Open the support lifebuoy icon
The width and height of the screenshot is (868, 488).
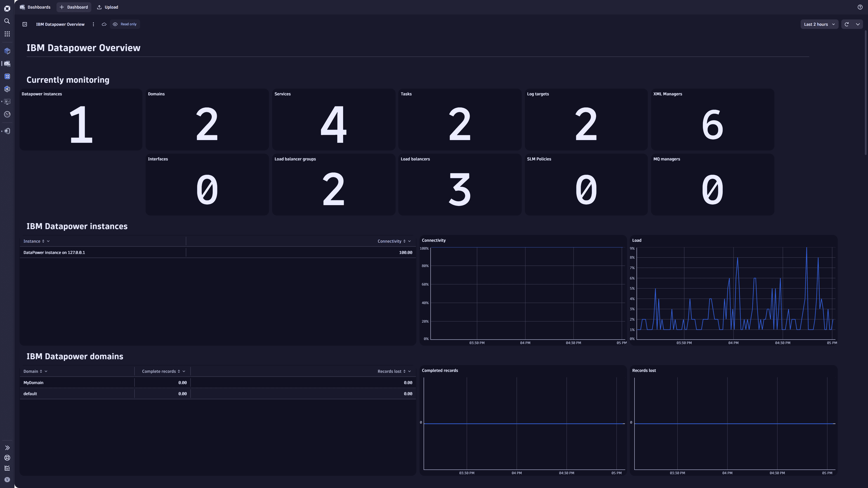click(x=7, y=458)
